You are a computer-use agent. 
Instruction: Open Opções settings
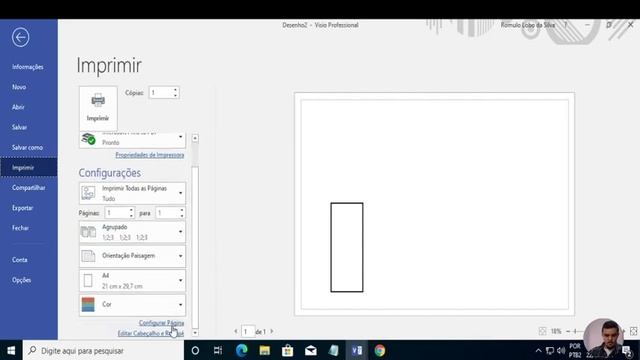click(22, 280)
